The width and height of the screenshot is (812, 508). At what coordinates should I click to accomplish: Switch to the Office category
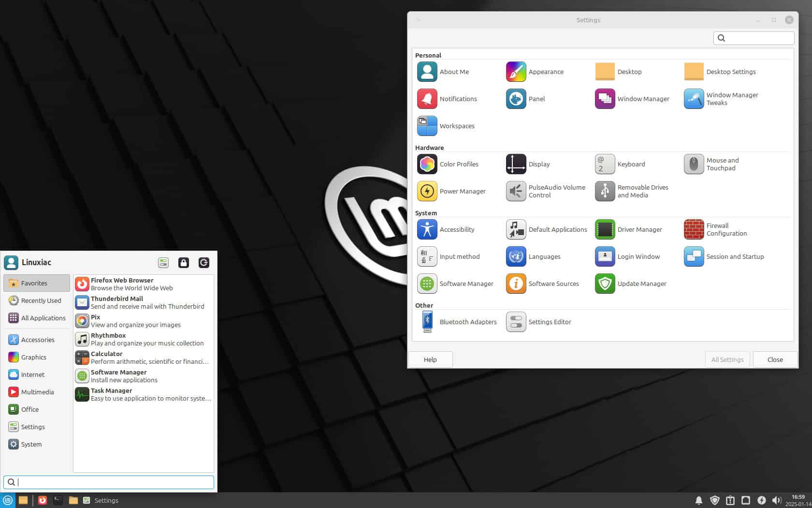coord(29,409)
